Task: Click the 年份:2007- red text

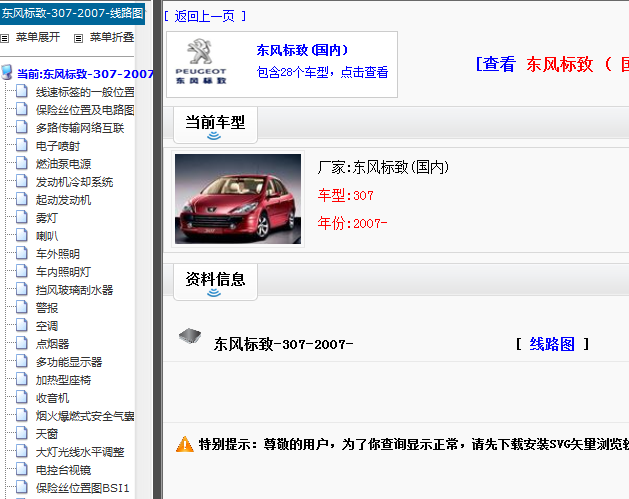Action: (x=352, y=223)
